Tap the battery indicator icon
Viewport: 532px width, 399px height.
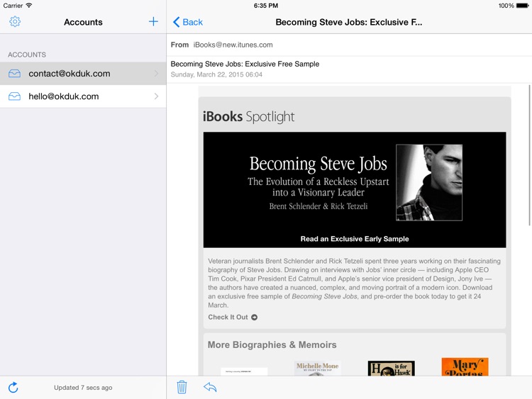(523, 6)
